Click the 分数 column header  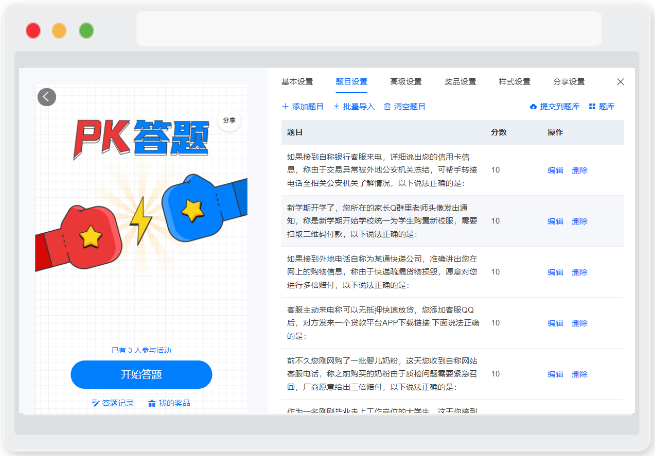pos(498,132)
